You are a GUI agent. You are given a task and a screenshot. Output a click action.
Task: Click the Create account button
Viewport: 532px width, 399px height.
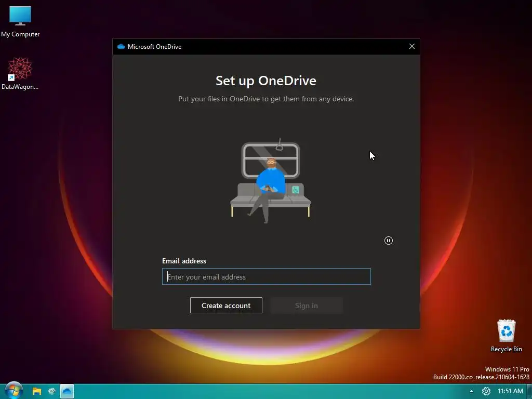pyautogui.click(x=226, y=305)
